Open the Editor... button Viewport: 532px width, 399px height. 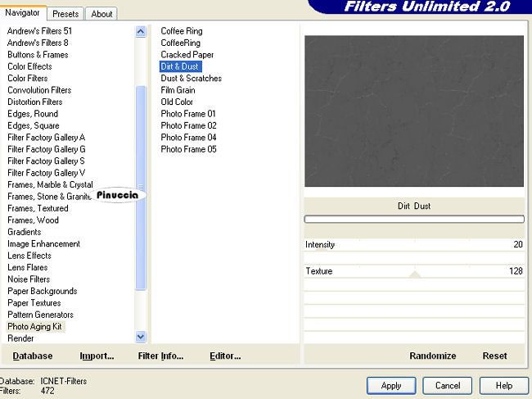point(225,356)
